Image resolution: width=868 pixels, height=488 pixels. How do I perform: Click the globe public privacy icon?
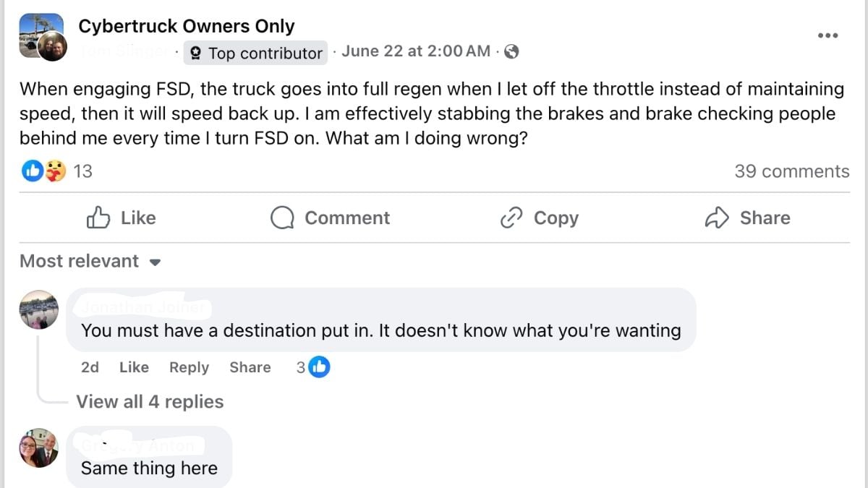pos(511,51)
